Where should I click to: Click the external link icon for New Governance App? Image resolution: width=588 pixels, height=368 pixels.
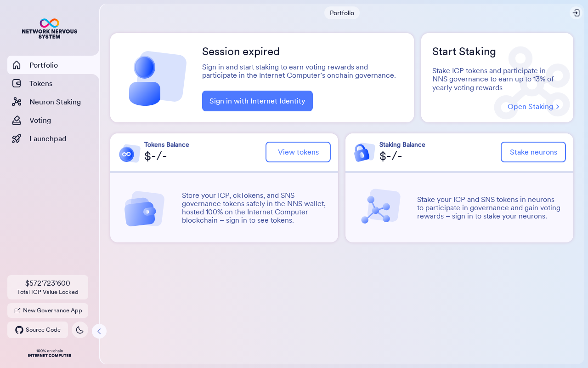pyautogui.click(x=17, y=310)
